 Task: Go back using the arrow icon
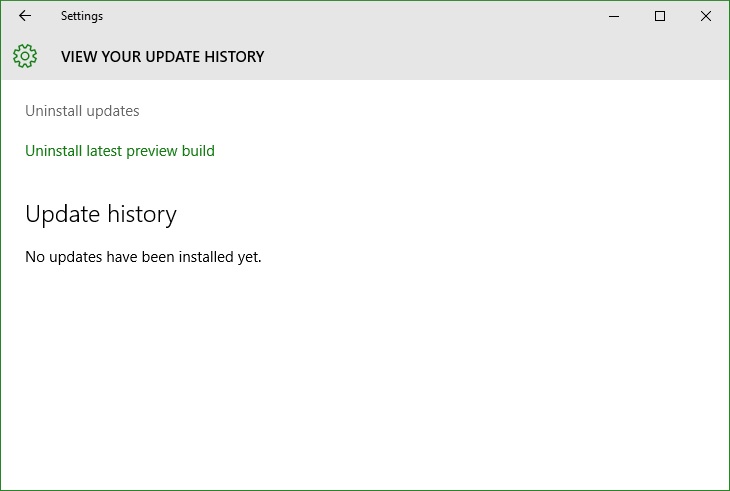[x=25, y=16]
